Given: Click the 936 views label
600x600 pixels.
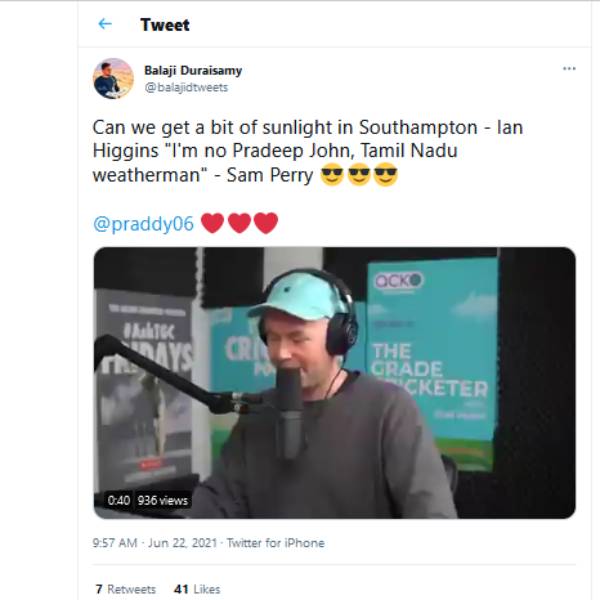Looking at the screenshot, I should click(162, 500).
